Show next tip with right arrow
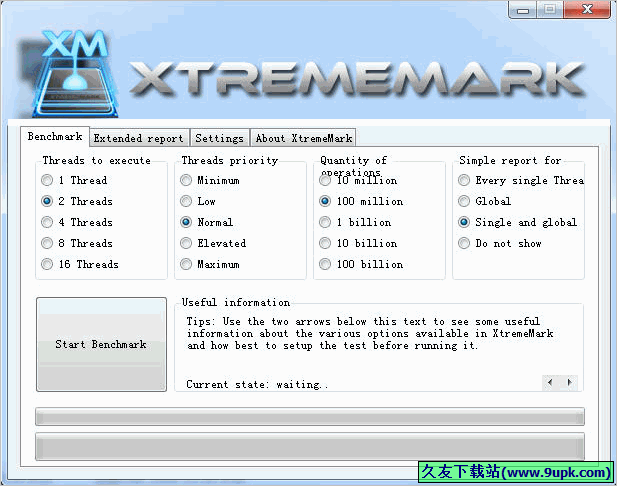Image resolution: width=617 pixels, height=486 pixels. 569,382
